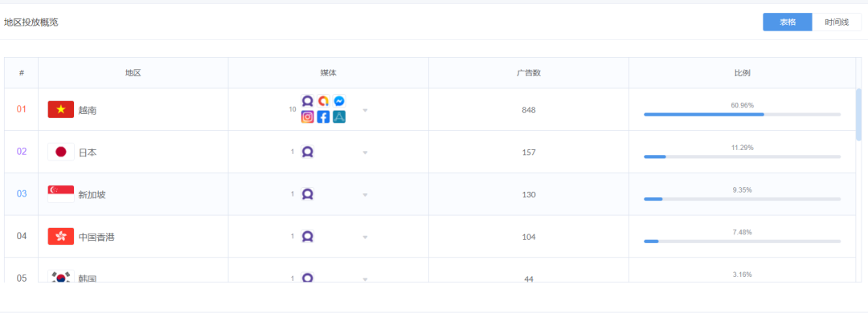Click the Singapore flag next to 新加坡
The height and width of the screenshot is (313, 868).
pos(61,194)
